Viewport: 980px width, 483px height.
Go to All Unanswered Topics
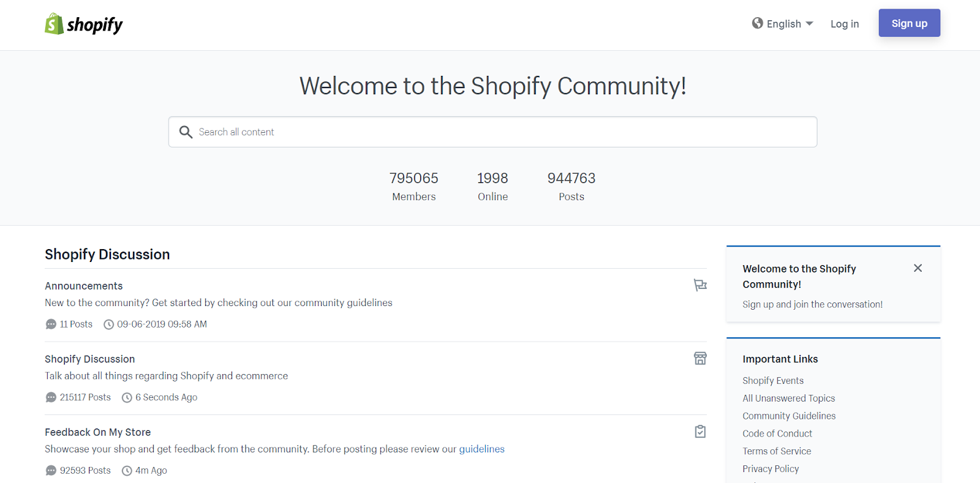pyautogui.click(x=788, y=399)
